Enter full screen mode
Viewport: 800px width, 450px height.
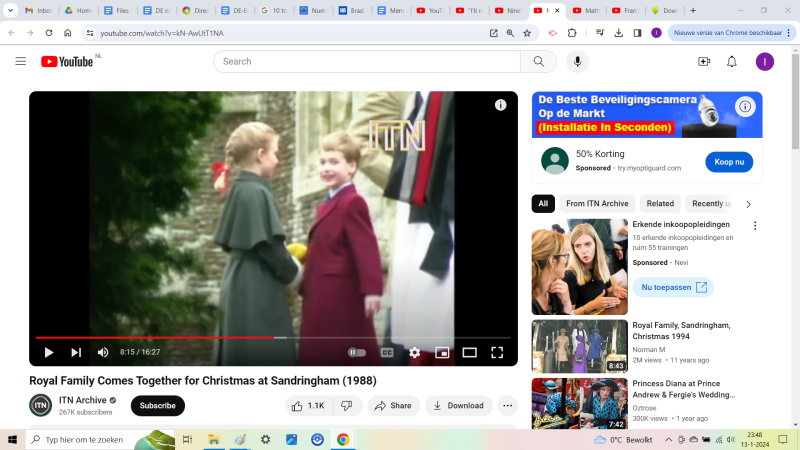[x=497, y=352]
